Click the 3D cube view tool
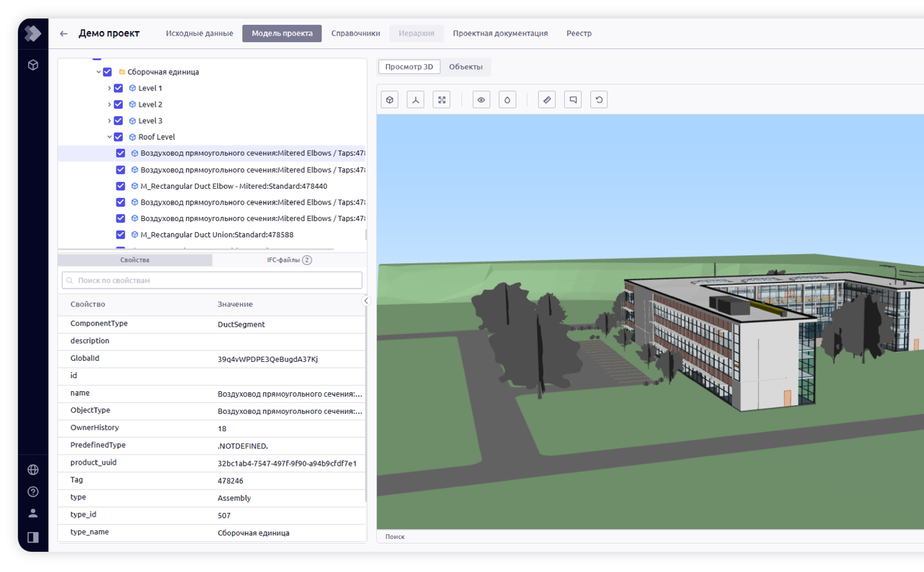Viewport: 924px width, 572px height. pyautogui.click(x=390, y=100)
